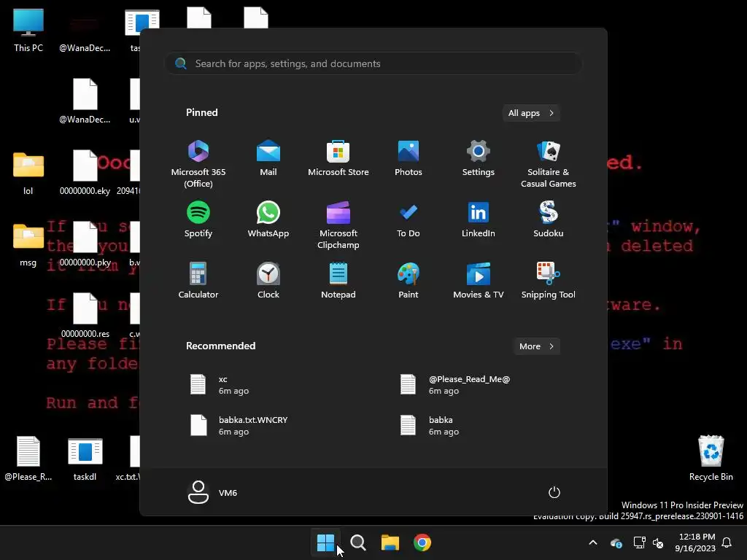
Task: Open Notepad from pinned apps
Action: (x=338, y=281)
